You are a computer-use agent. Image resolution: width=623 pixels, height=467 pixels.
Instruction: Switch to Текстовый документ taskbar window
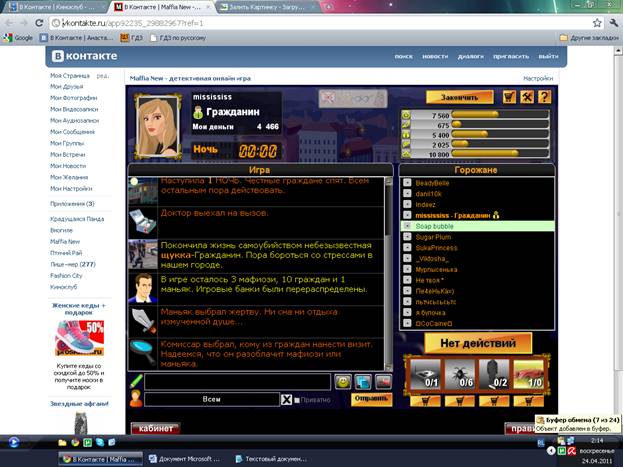pos(271,459)
